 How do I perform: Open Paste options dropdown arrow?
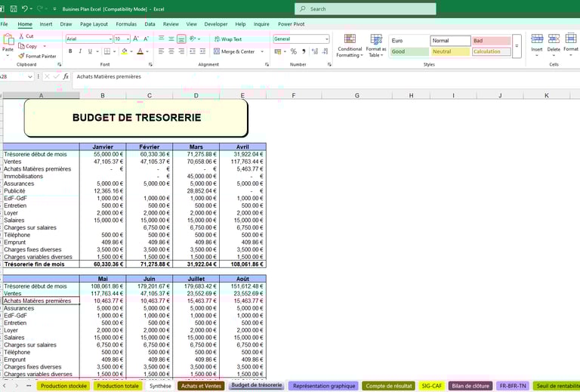click(x=8, y=56)
